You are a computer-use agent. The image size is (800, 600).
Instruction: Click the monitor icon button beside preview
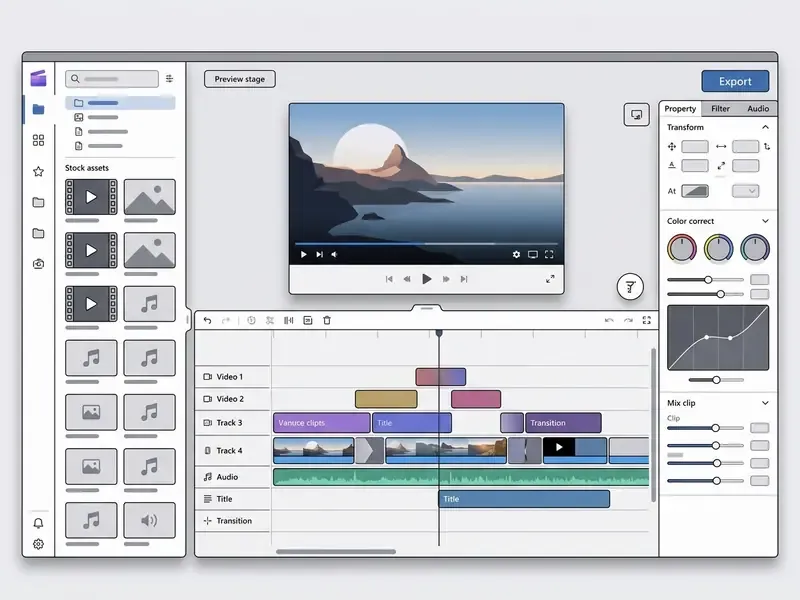click(x=636, y=115)
